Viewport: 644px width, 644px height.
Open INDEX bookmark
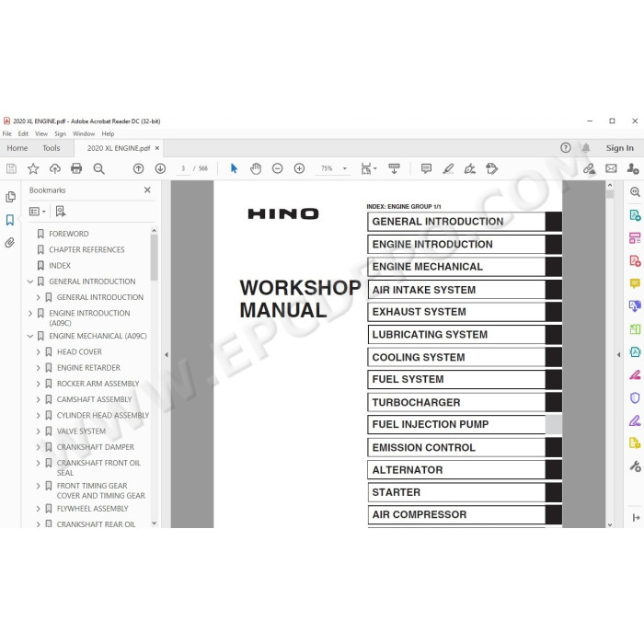[60, 266]
